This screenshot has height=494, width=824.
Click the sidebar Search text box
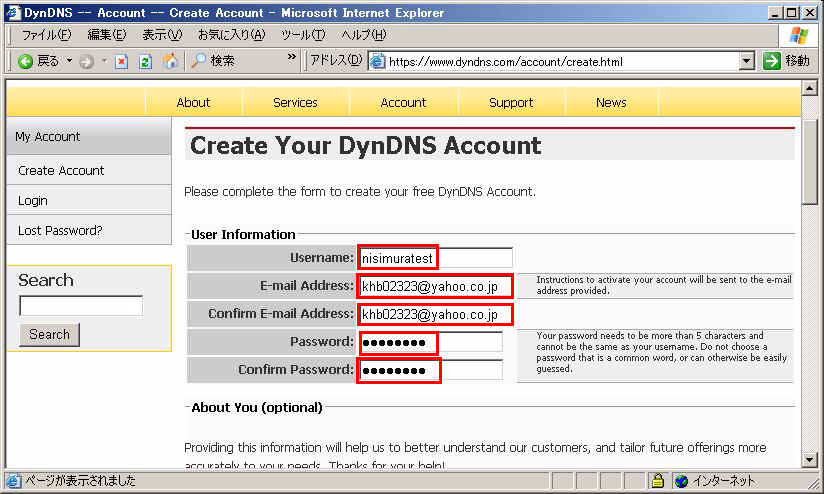click(x=81, y=305)
